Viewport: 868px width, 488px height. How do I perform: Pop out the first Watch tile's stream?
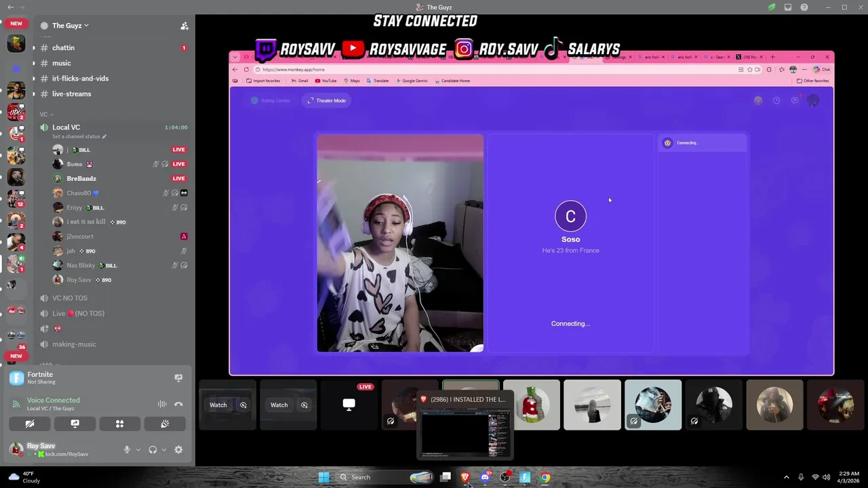pos(243,405)
